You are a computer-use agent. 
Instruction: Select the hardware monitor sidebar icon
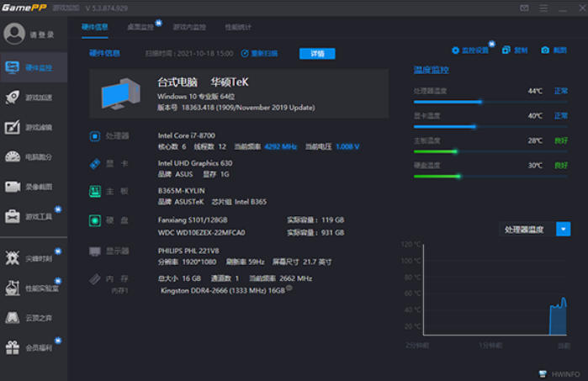coord(13,67)
